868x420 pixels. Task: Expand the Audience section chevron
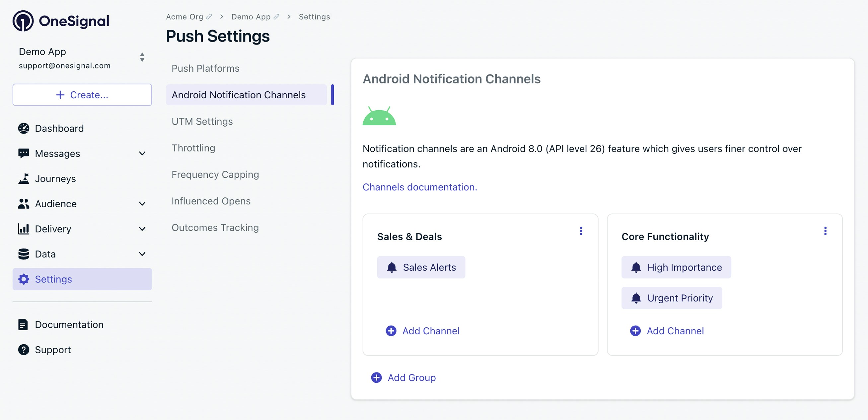tap(142, 204)
